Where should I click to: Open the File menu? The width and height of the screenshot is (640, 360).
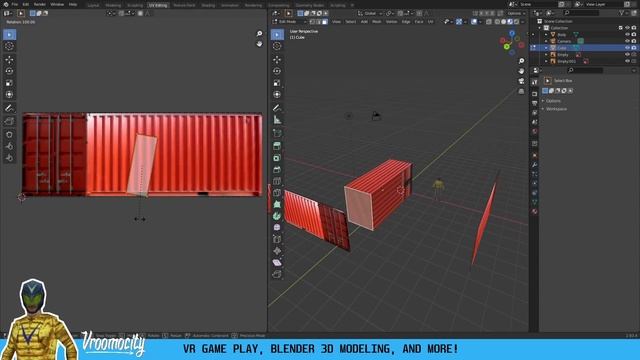15,4
